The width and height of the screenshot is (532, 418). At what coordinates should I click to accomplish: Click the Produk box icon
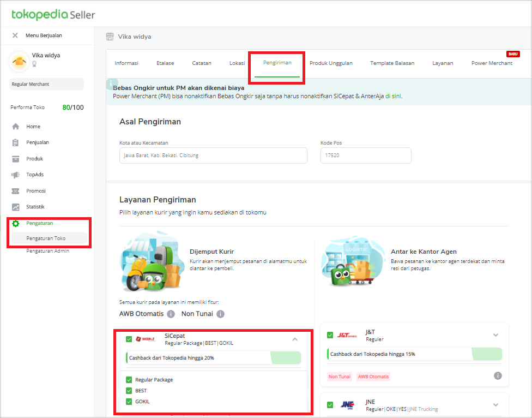pos(16,159)
